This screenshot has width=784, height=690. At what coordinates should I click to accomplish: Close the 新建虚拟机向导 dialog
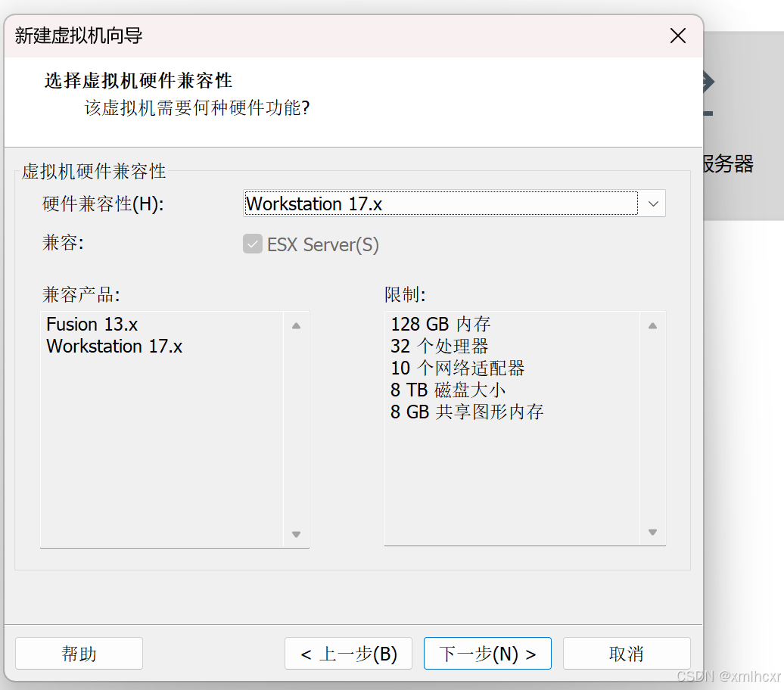[x=677, y=36]
